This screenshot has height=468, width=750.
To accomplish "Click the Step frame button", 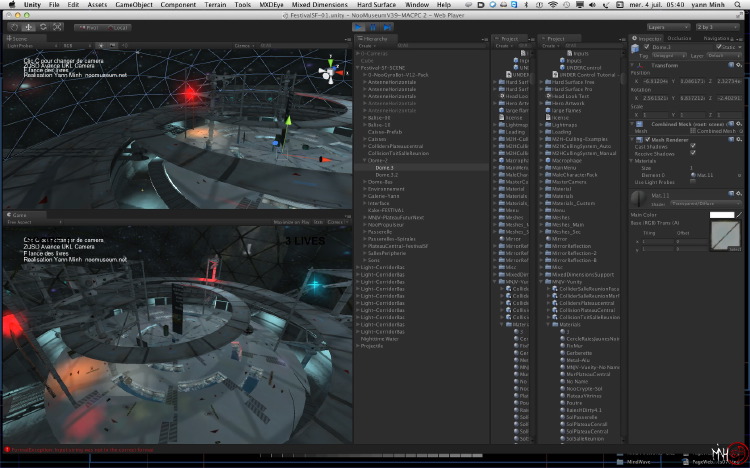I will tap(385, 27).
